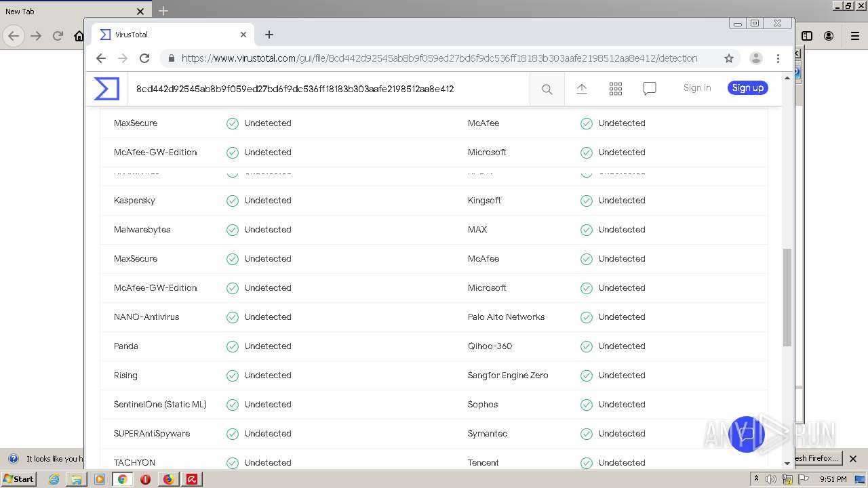Click the Rising engine name
The height and width of the screenshot is (488, 868).
click(125, 375)
